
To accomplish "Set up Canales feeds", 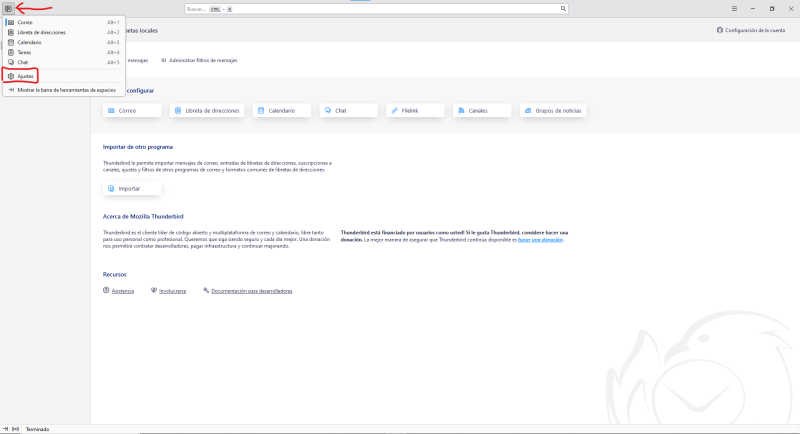I will [x=482, y=110].
